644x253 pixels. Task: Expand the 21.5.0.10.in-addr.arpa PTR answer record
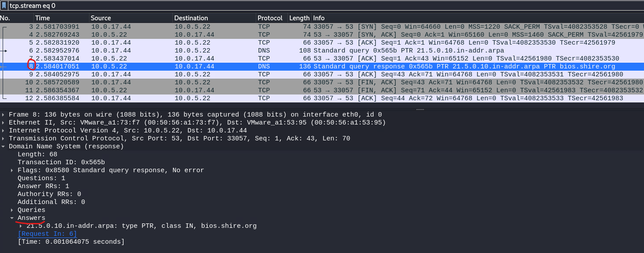click(x=21, y=226)
